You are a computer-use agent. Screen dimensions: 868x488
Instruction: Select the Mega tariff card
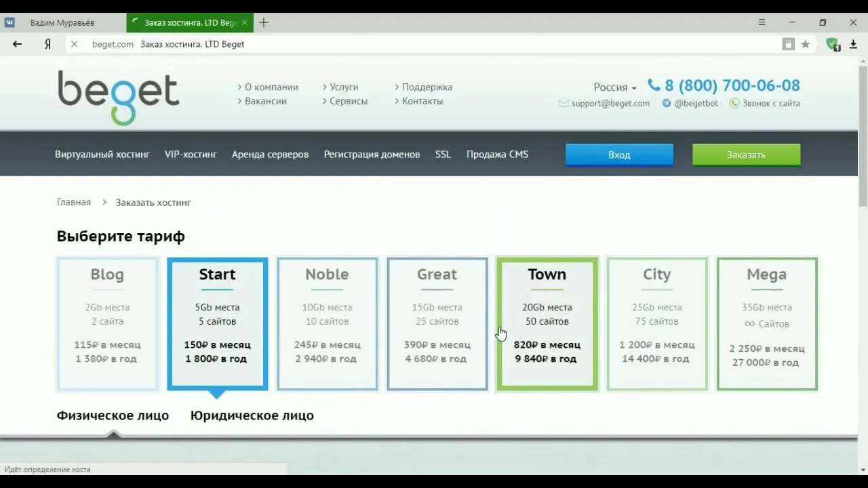pyautogui.click(x=766, y=324)
